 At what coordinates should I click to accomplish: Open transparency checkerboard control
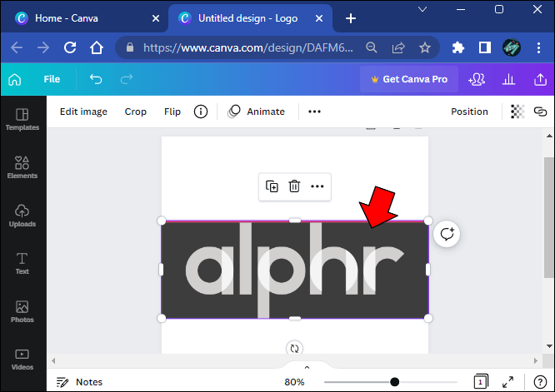(x=517, y=112)
